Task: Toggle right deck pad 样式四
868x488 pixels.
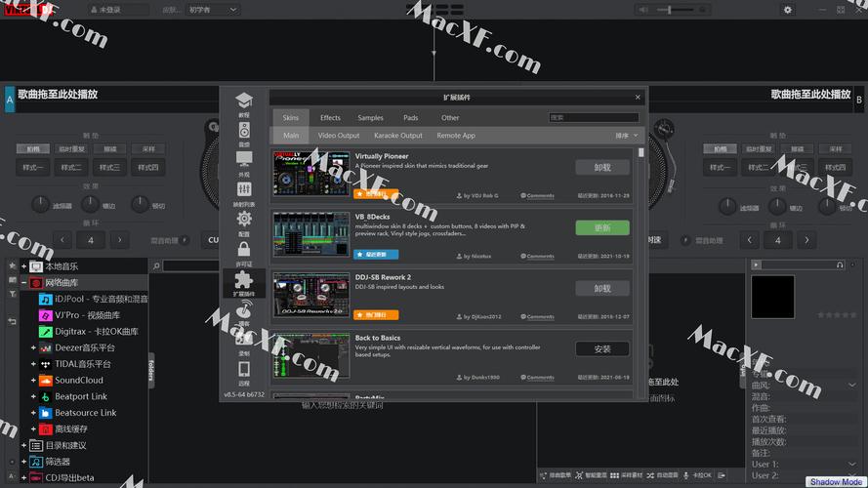Action: [x=835, y=167]
